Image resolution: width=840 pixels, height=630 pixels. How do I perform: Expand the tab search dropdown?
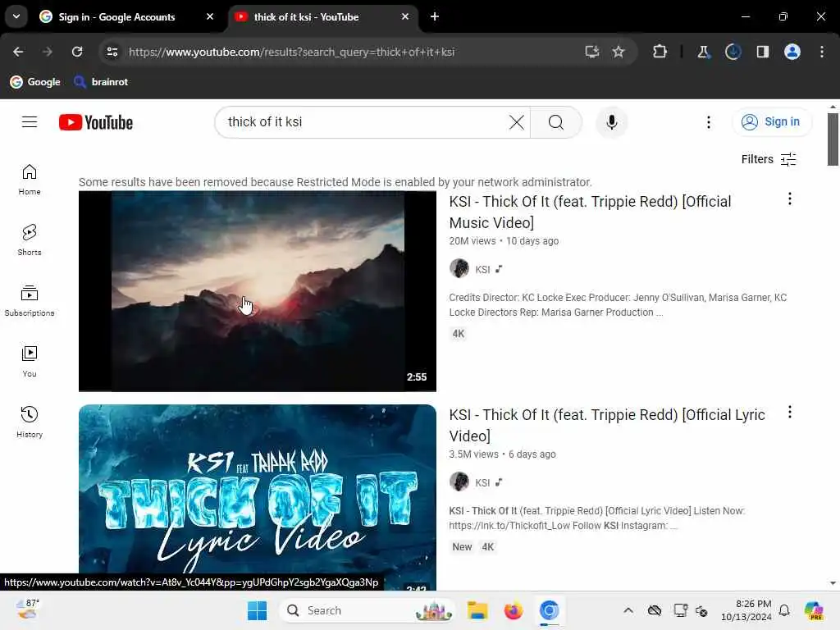(x=16, y=16)
